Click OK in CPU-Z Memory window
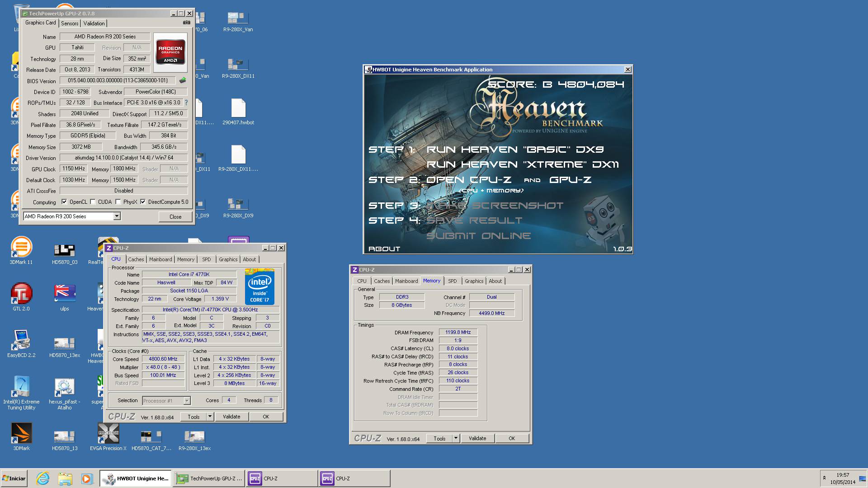Viewport: 868px width, 488px height. 512,438
